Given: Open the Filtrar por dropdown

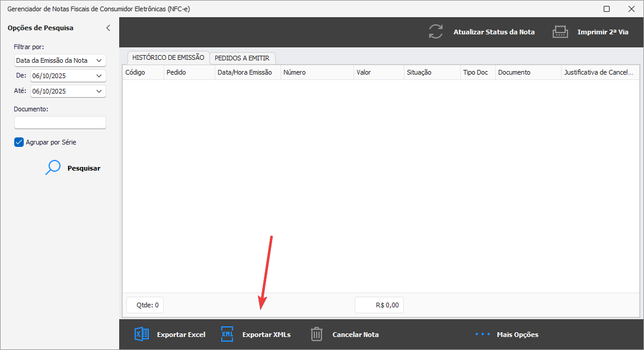Looking at the screenshot, I should (98, 60).
